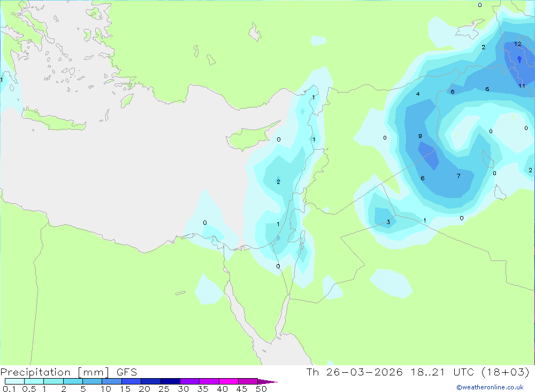Click the '25' legend scale label
The height and width of the screenshot is (392, 535).
click(x=164, y=389)
